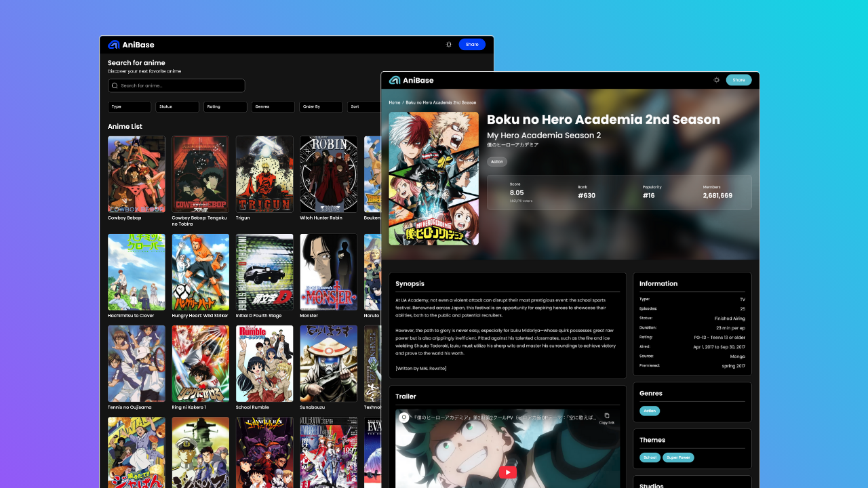Toggle the sun theme icon on the detail page
The height and width of the screenshot is (488, 868).
(x=717, y=80)
